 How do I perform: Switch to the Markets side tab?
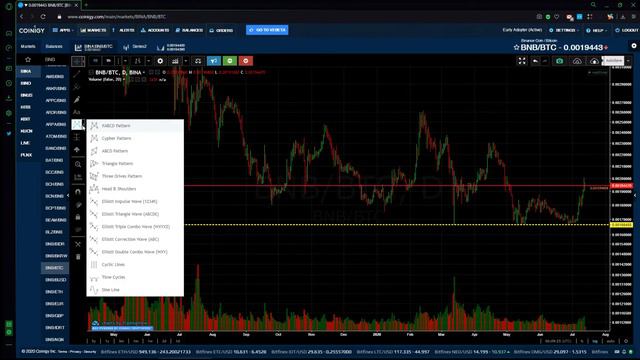28,47
